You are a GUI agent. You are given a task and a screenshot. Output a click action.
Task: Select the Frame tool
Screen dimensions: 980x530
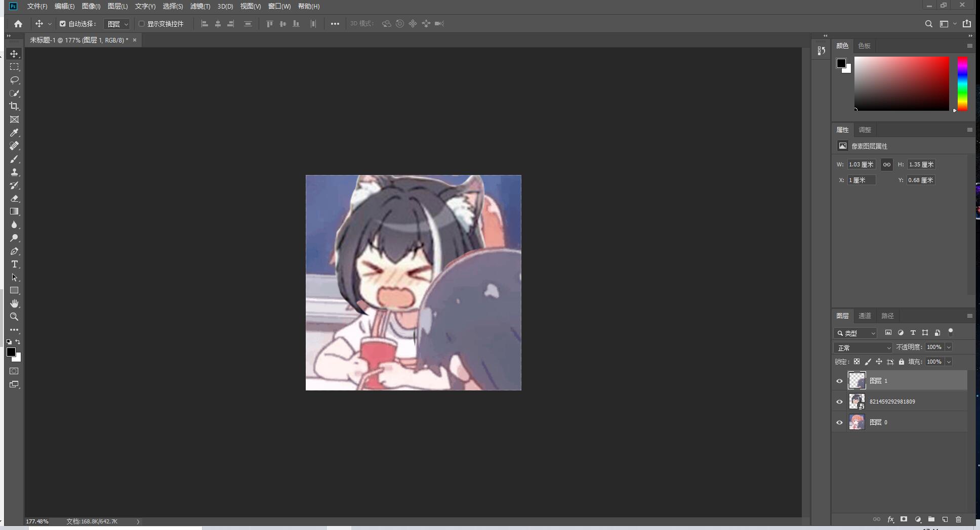14,119
